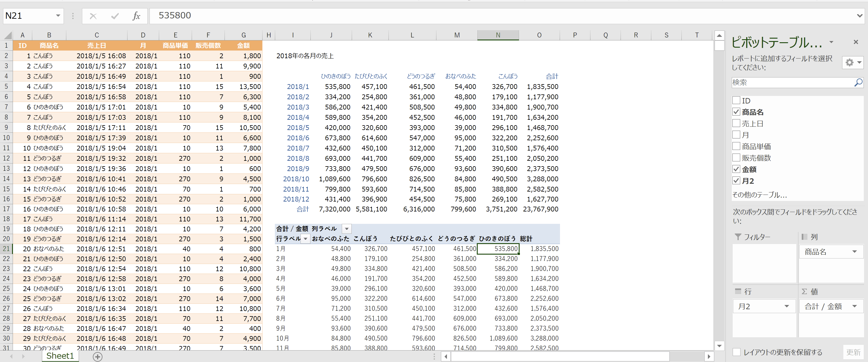Check the 売上日 field checkbox
The height and width of the screenshot is (362, 868).
(736, 123)
